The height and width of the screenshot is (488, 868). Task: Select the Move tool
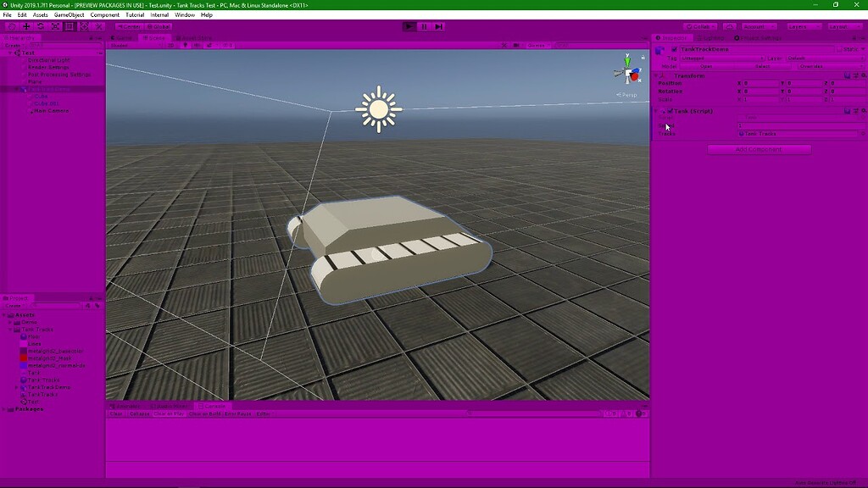[25, 26]
